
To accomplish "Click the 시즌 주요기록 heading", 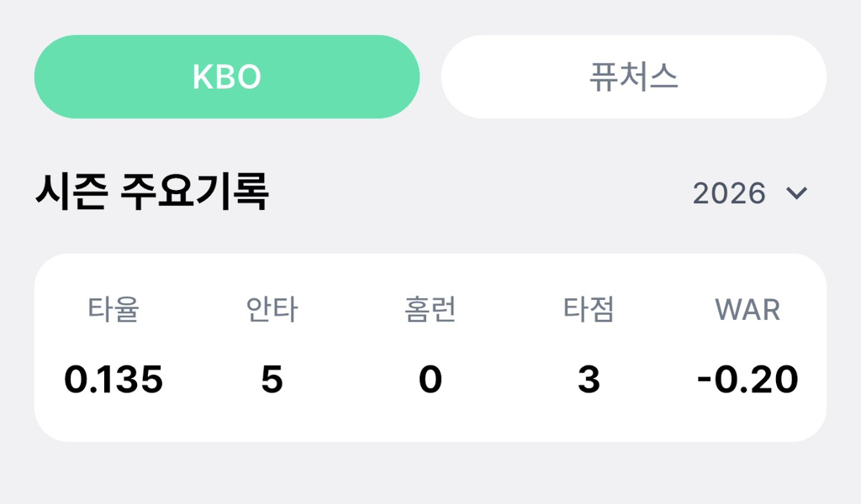I will click(151, 192).
